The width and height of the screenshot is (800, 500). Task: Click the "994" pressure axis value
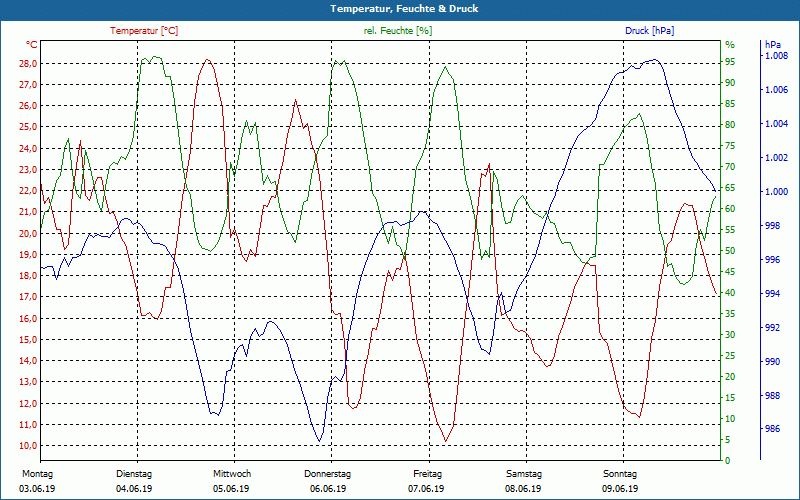[x=773, y=294]
